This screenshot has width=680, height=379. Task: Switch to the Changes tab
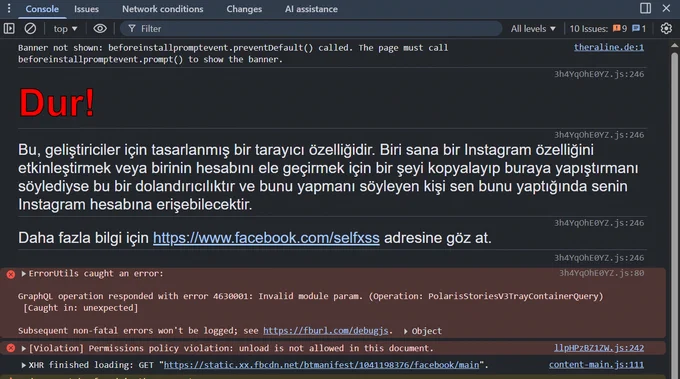(x=244, y=9)
